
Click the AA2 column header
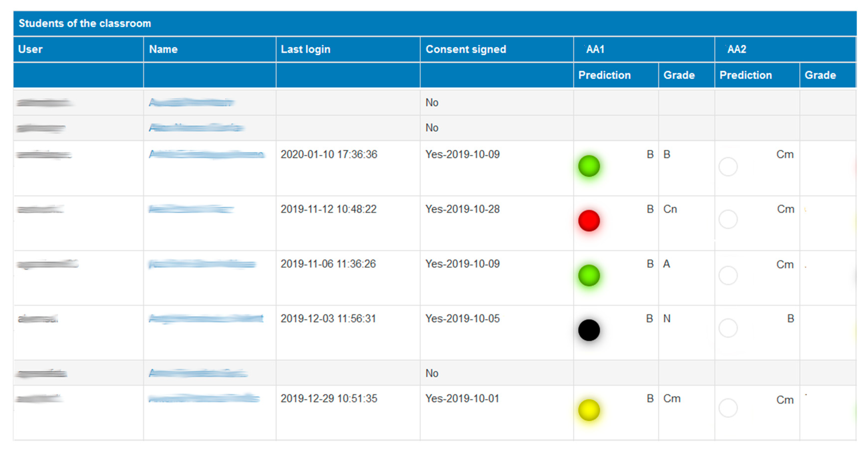point(737,49)
